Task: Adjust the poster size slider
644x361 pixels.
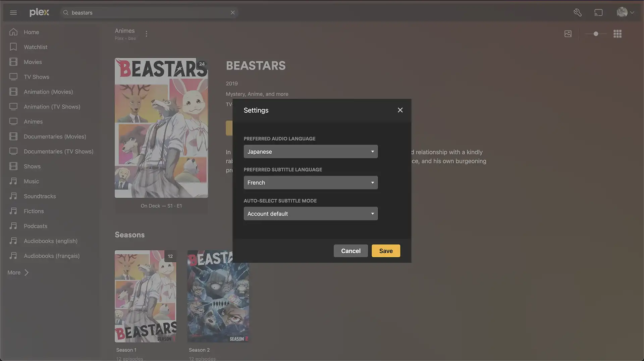Action: coord(596,34)
